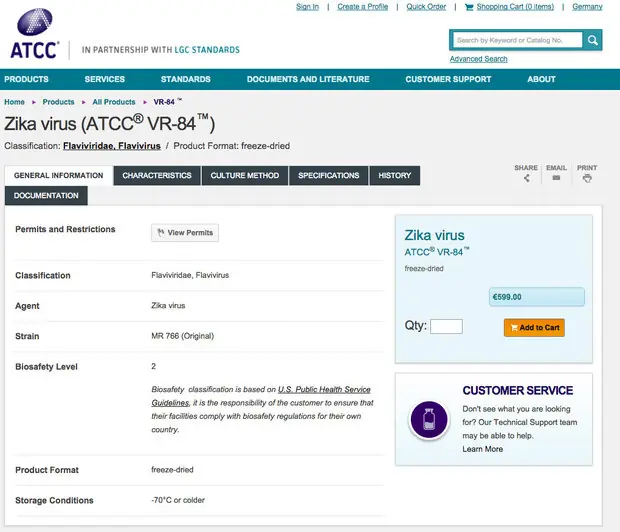Open Advanced Search link
The image size is (620, 532).
click(478, 59)
